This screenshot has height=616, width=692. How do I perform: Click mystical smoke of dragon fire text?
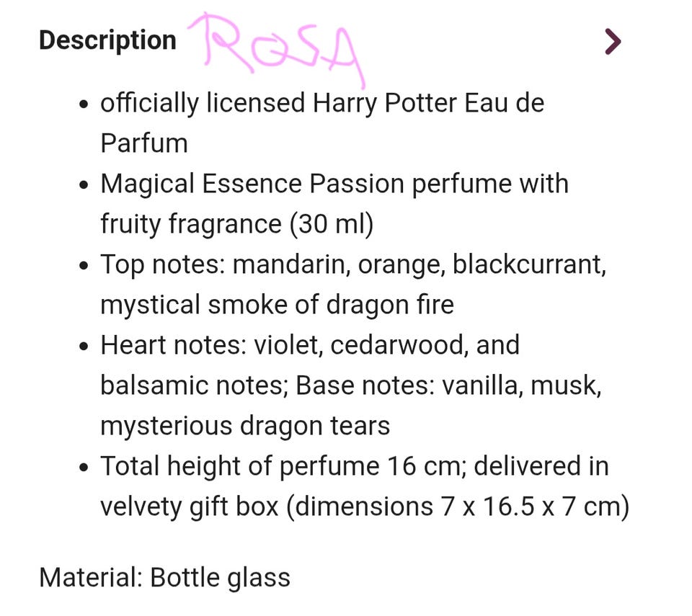(x=277, y=305)
